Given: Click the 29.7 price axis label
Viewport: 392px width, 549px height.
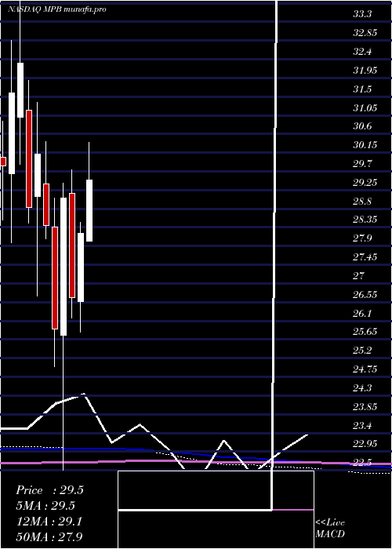Looking at the screenshot, I should pyautogui.click(x=362, y=164).
